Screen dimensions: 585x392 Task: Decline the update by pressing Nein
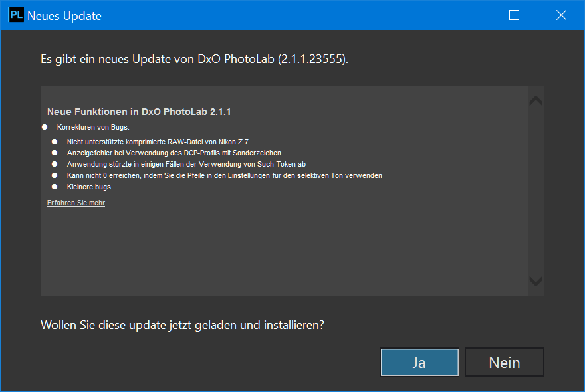tap(505, 363)
